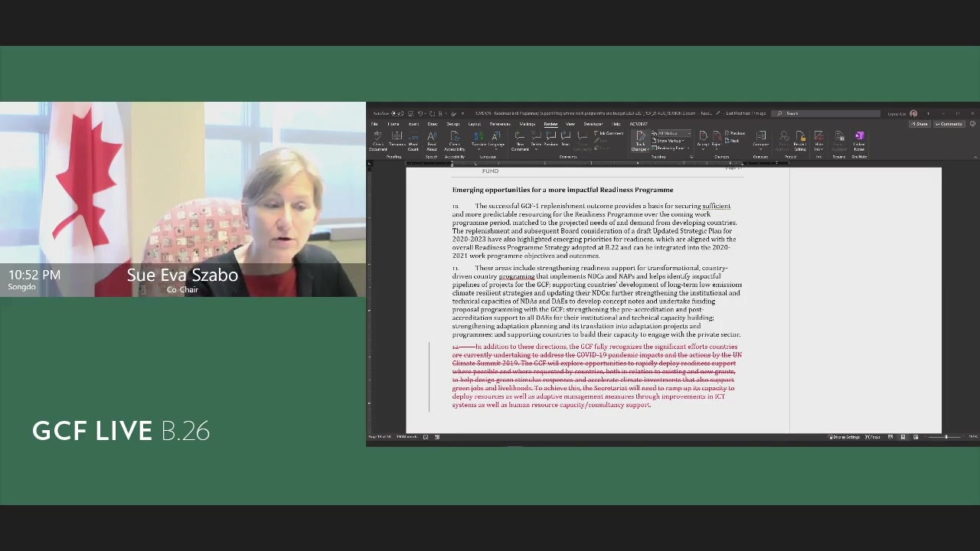Toggle Track Changes

pyautogui.click(x=639, y=141)
